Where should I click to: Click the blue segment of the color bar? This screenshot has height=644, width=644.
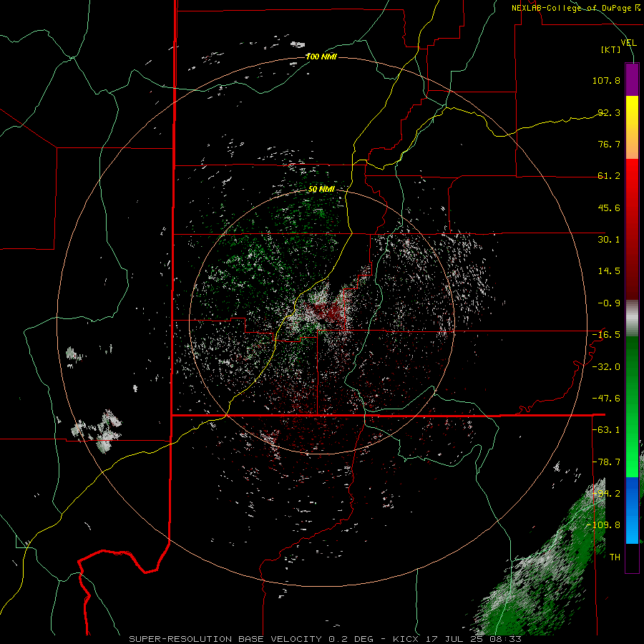pyautogui.click(x=632, y=510)
